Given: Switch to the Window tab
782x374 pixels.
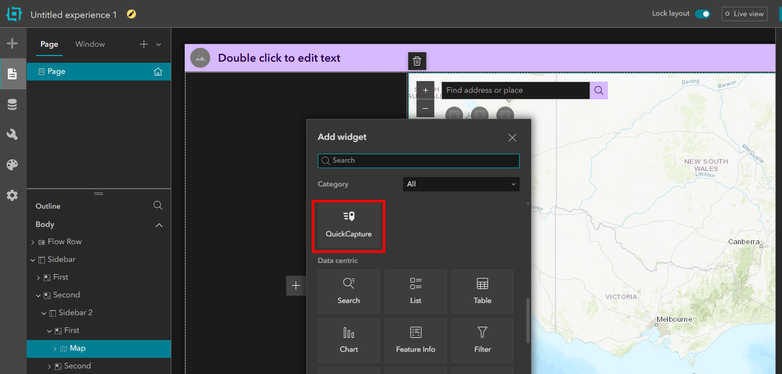Looking at the screenshot, I should (x=90, y=44).
